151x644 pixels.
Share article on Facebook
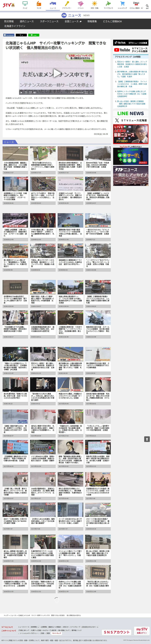pyautogui.click(x=9, y=35)
